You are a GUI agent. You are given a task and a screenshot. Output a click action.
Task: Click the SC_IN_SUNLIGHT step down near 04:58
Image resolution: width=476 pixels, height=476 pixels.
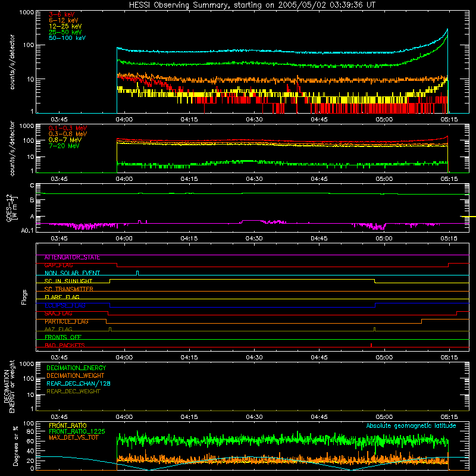pyautogui.click(x=375, y=281)
